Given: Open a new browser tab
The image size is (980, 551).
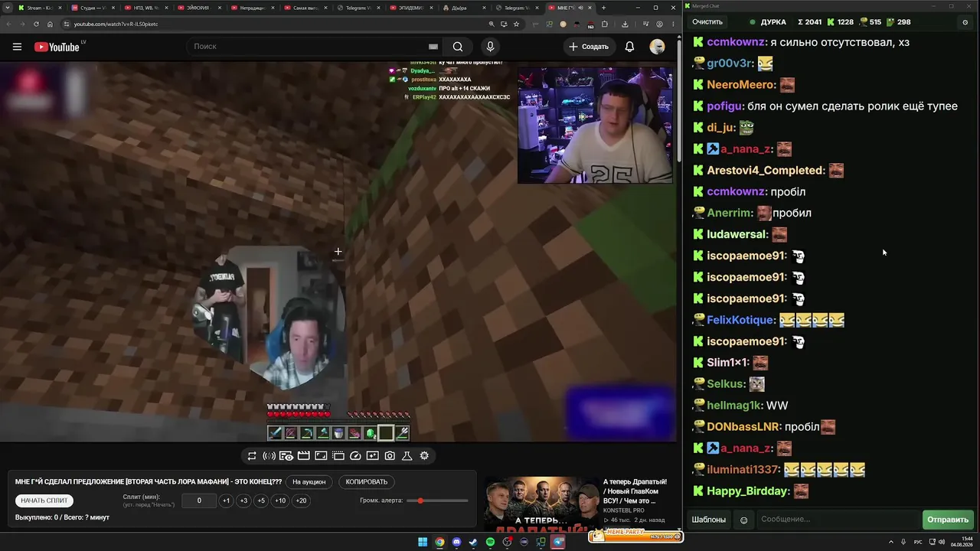Looking at the screenshot, I should point(603,8).
